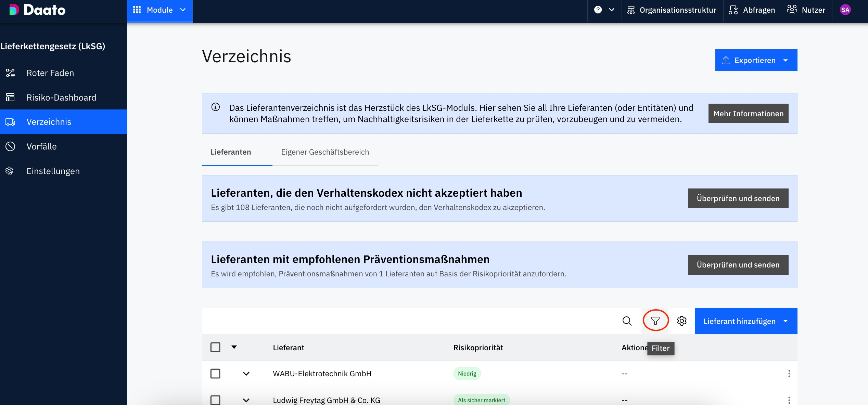Open Risiko-Dashboard in the sidebar
The image size is (868, 405).
(x=61, y=97)
